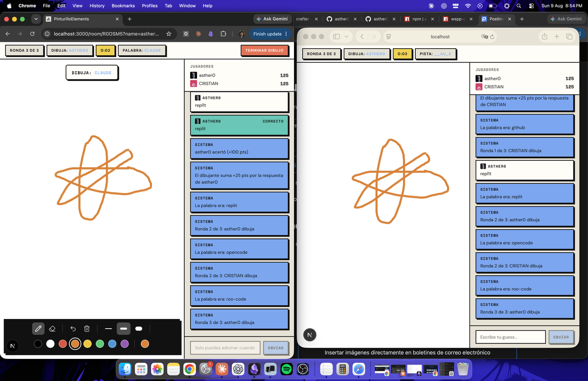Open the Chrome tab search dropdown
The height and width of the screenshot is (381, 588).
pyautogui.click(x=36, y=19)
